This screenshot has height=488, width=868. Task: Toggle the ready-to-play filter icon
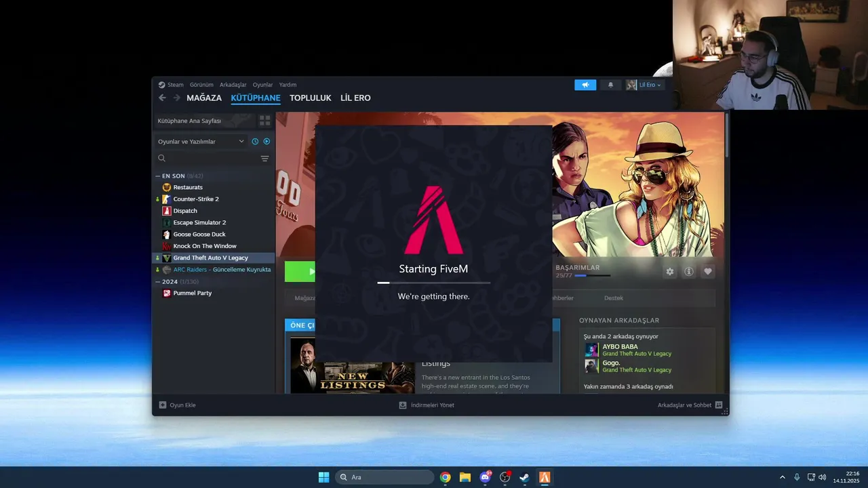(267, 142)
